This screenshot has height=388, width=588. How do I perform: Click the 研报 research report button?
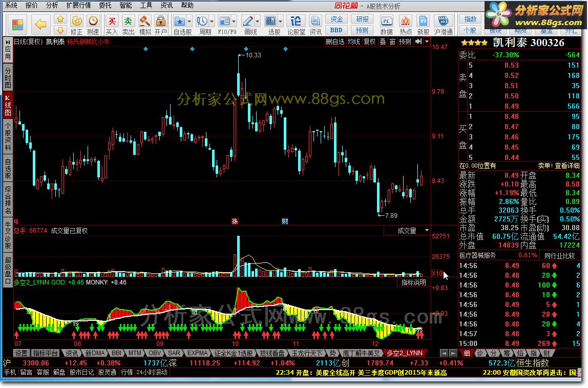tap(362, 19)
